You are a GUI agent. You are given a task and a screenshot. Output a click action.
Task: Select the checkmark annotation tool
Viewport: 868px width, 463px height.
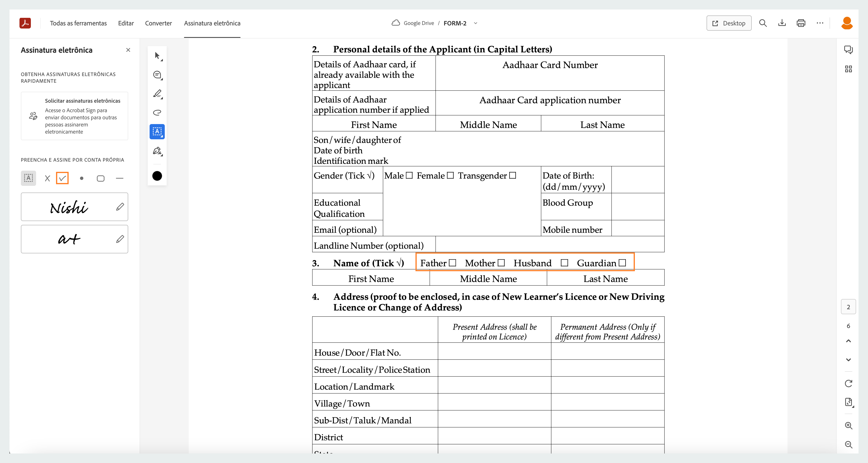[62, 178]
